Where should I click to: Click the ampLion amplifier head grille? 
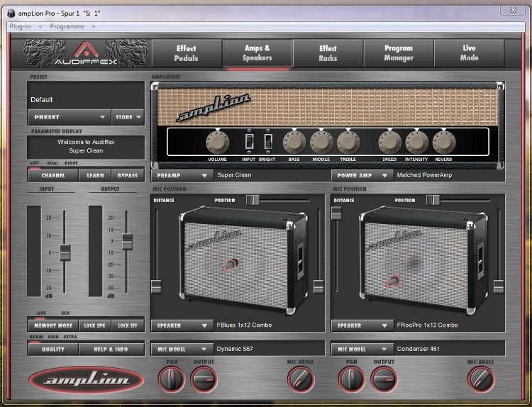coord(328,107)
